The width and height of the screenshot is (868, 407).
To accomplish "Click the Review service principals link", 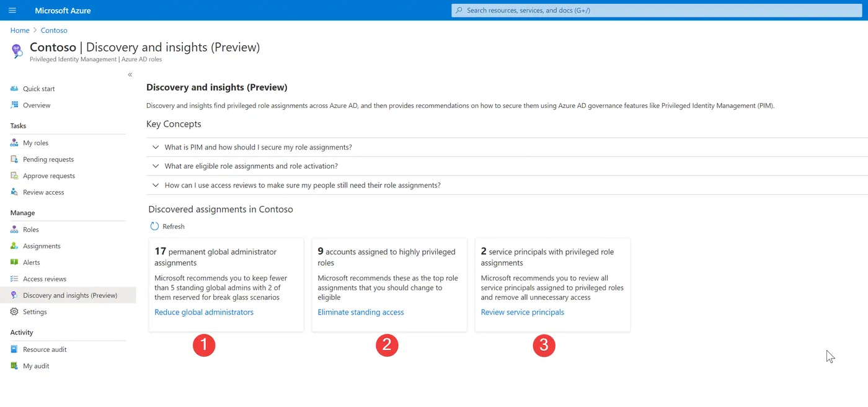I will coord(523,312).
